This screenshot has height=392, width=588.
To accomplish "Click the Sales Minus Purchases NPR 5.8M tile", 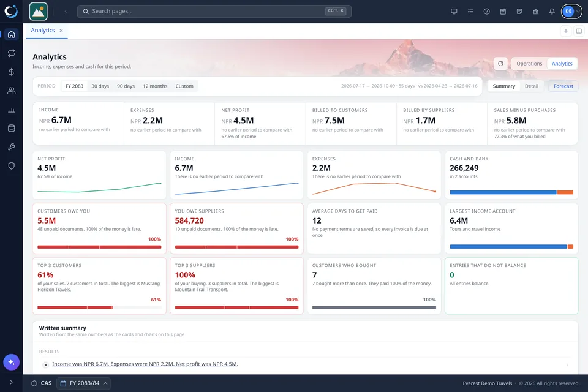I will 532,123.
